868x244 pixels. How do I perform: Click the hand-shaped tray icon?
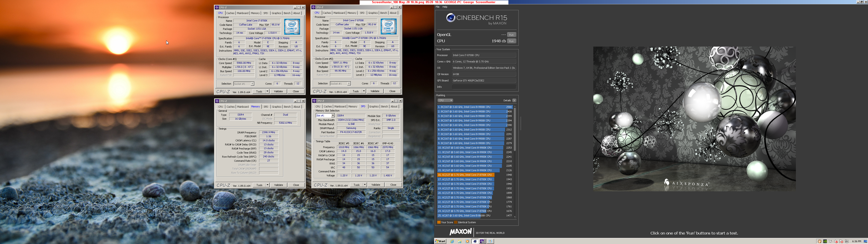(x=820, y=241)
